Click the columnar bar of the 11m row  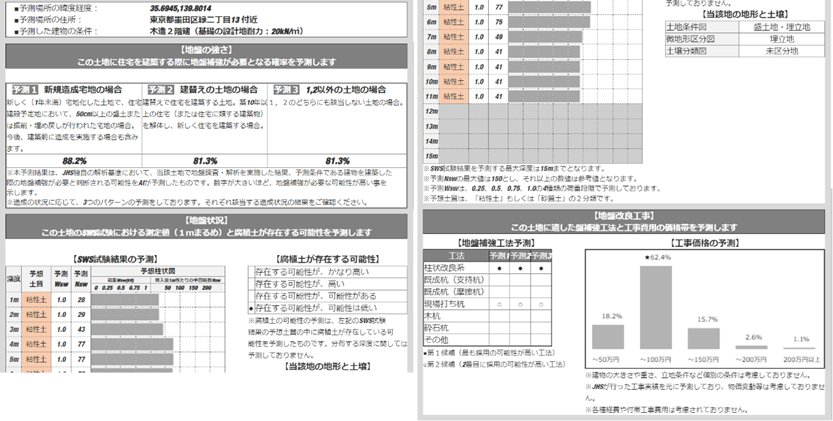pyautogui.click(x=544, y=97)
